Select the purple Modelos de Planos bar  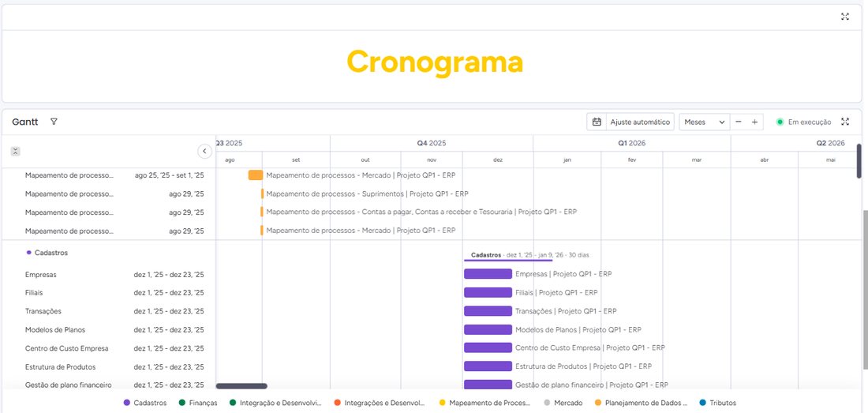(x=488, y=329)
